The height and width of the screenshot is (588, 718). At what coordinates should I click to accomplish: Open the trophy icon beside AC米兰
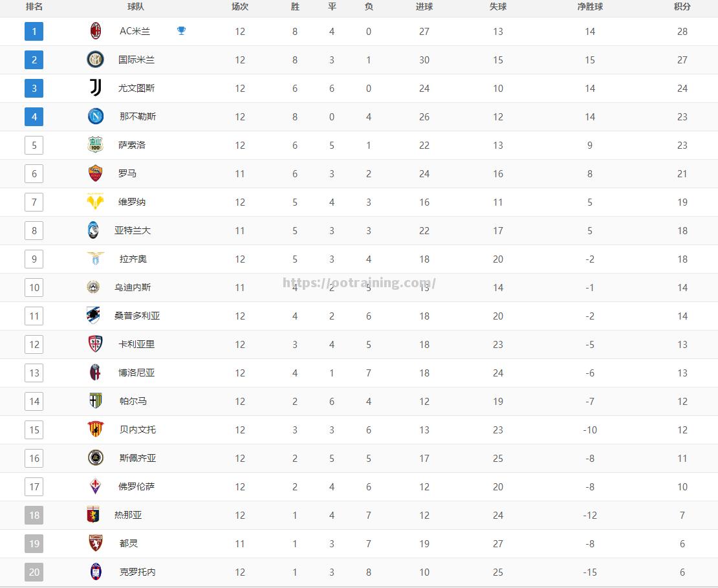(x=181, y=30)
